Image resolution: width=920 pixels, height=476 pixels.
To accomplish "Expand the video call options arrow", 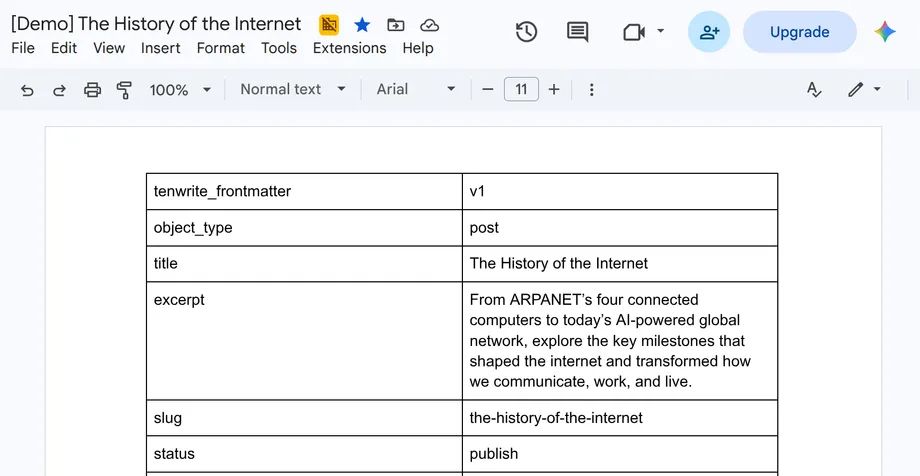I will 660,31.
